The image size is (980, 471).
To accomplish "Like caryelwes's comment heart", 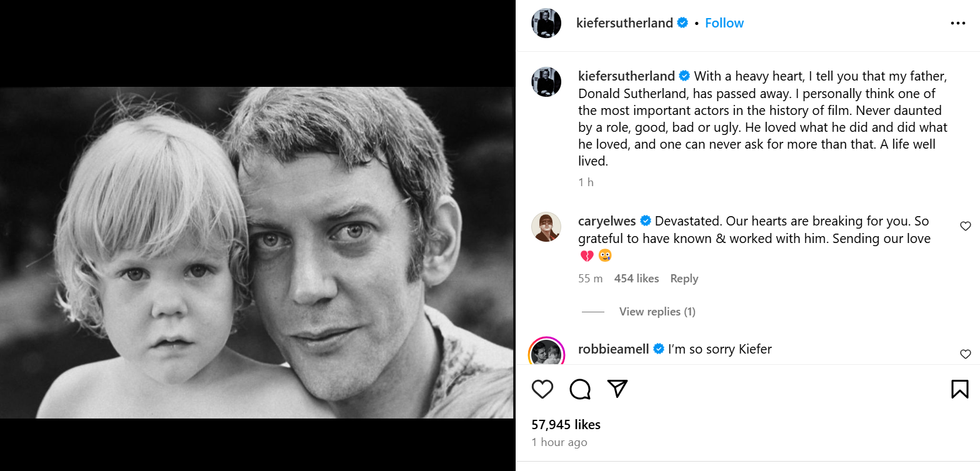I will click(x=965, y=226).
